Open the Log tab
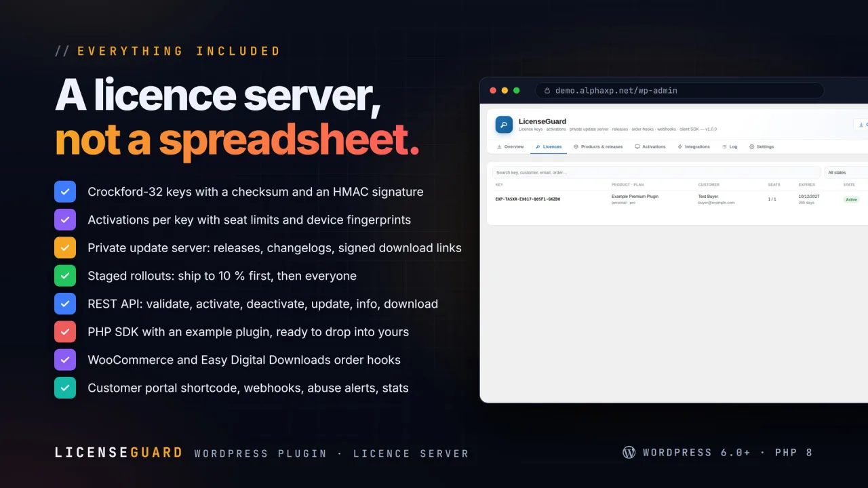Screen dimensions: 868x488 [x=730, y=146]
